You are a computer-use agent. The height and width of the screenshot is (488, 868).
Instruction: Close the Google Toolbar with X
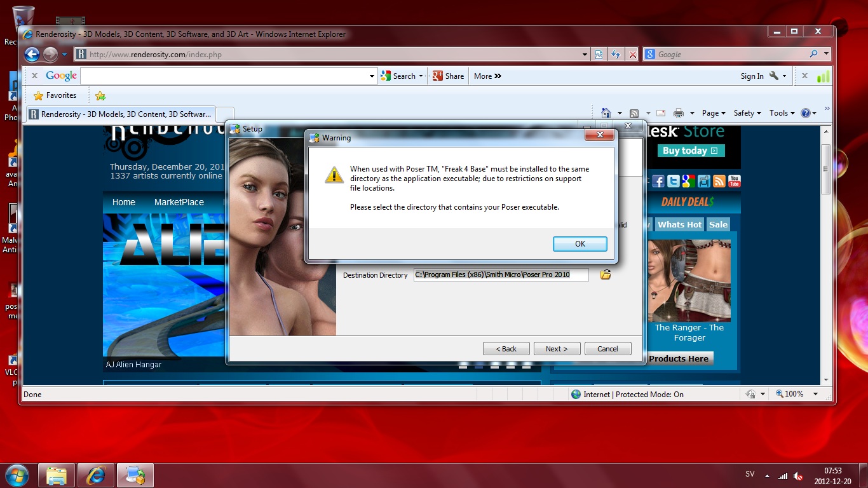(34, 76)
